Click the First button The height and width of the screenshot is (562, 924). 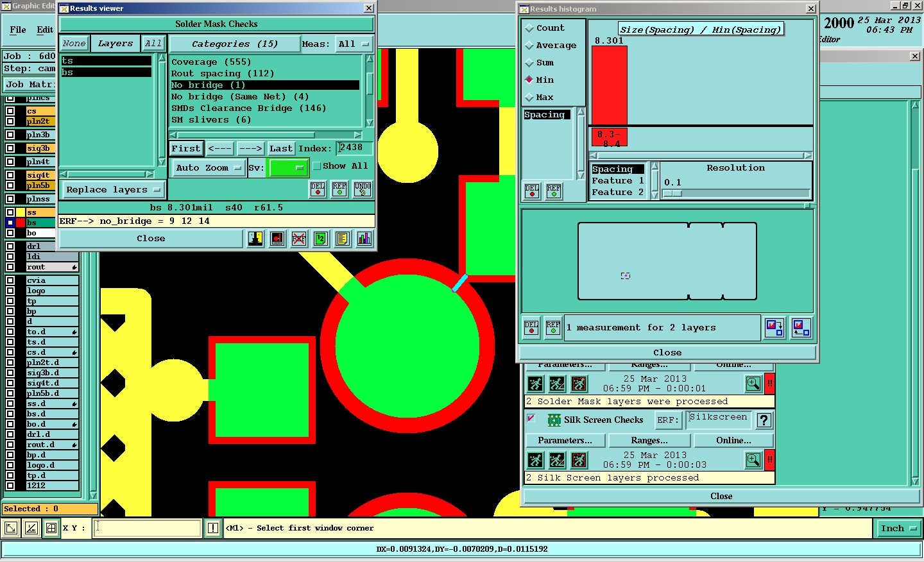(186, 149)
